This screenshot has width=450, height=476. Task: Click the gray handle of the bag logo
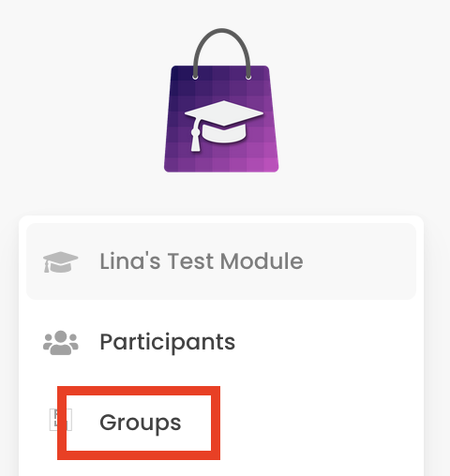(x=221, y=53)
